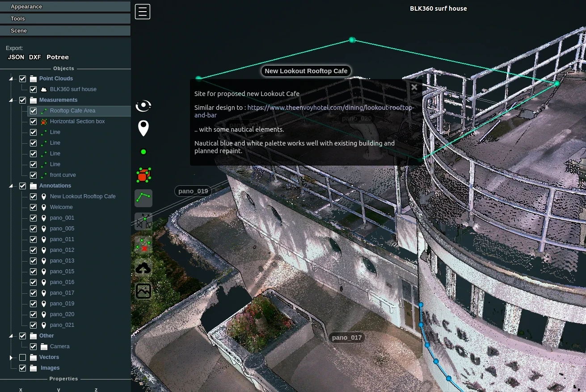Select pano_011 in the annotations list
This screenshot has height=392, width=586.
(62, 239)
